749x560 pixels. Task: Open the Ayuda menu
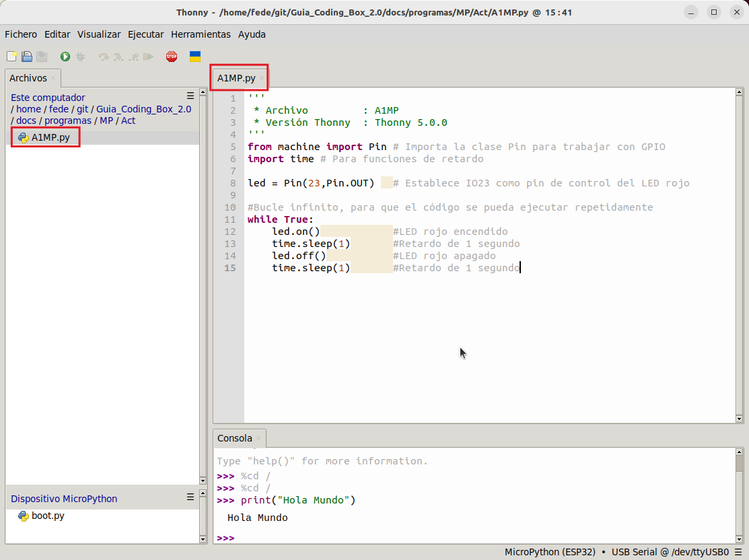[x=252, y=34]
